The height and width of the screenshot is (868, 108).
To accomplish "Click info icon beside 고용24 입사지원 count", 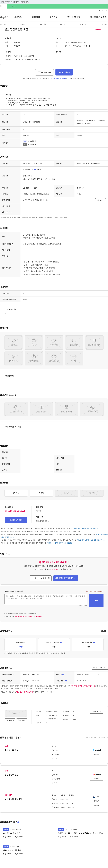I will (94, 642).
